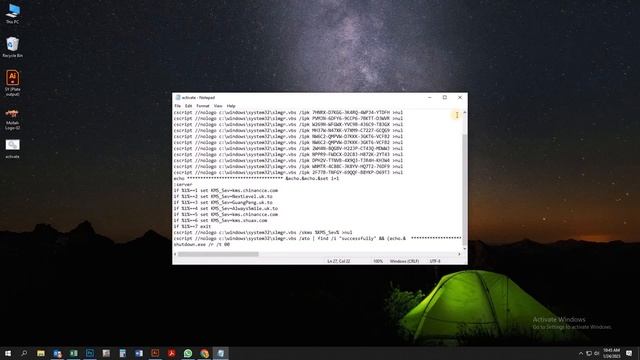Click the slmgr.vbs '/skms' command line
This screenshot has width=640, height=360.
[263, 232]
